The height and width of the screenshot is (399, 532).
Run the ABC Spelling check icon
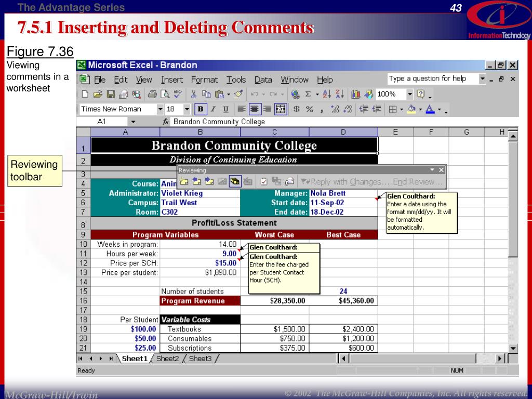(x=178, y=95)
